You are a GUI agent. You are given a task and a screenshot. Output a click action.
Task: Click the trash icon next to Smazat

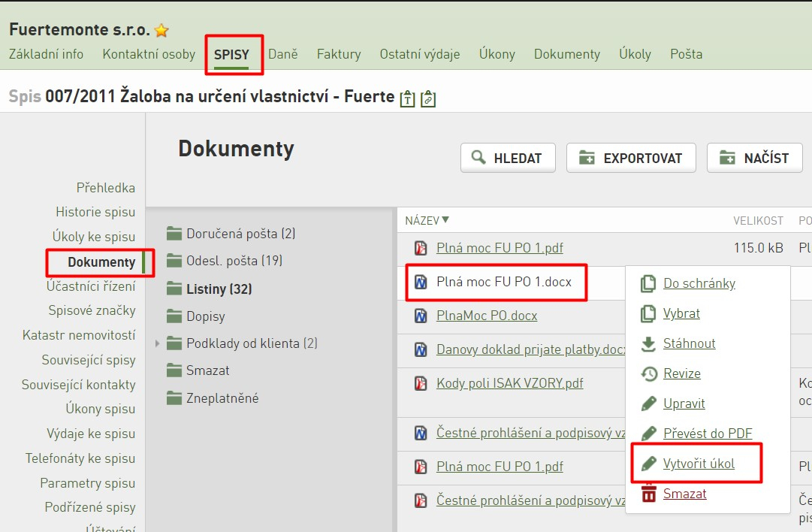tap(648, 494)
